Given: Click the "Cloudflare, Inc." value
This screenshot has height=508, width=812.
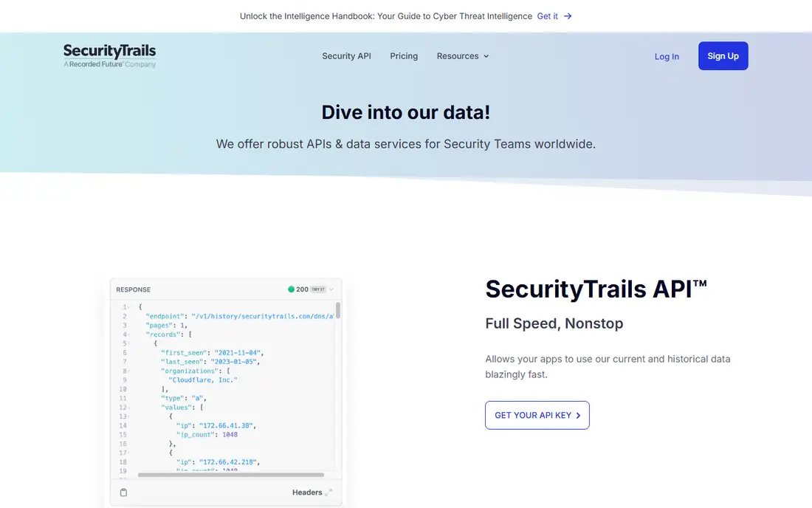Looking at the screenshot, I should (203, 380).
